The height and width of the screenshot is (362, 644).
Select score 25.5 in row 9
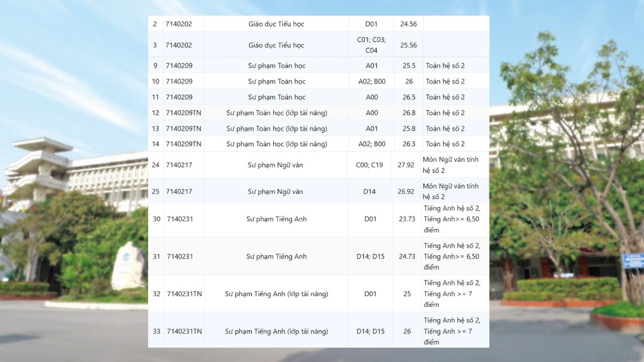pyautogui.click(x=408, y=66)
